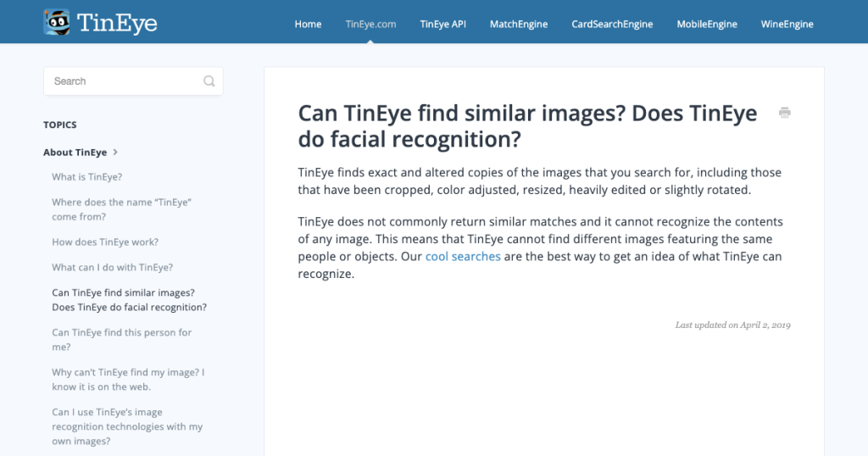Open 'What can I do with TinEye?'

113,267
